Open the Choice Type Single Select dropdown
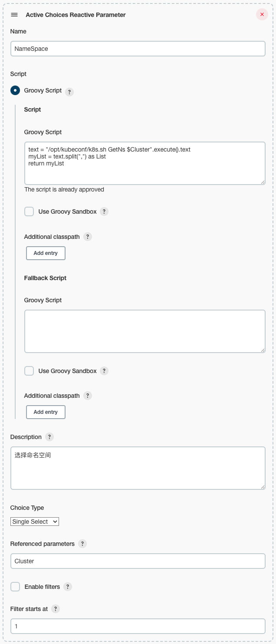Image resolution: width=276 pixels, height=644 pixels. tap(35, 522)
